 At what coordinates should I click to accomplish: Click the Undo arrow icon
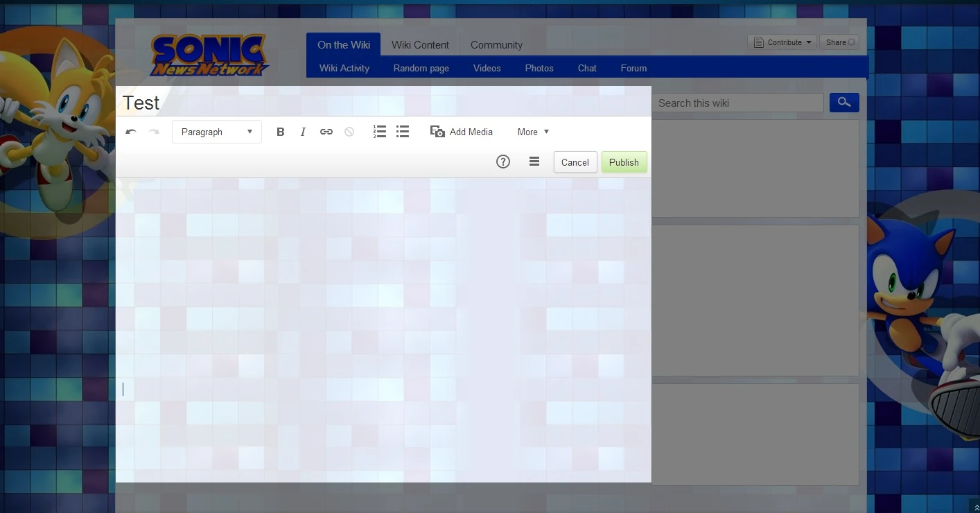tap(131, 132)
